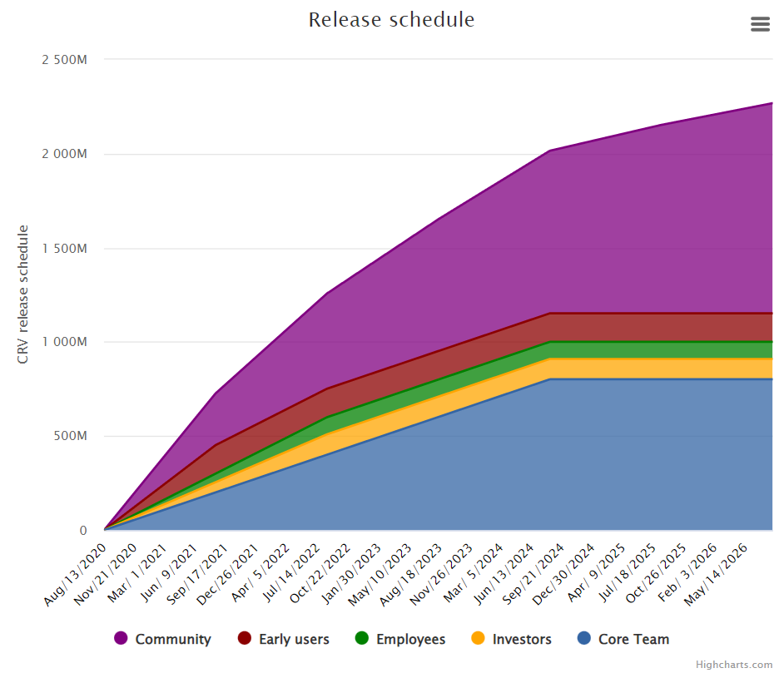
Task: Open the chart context hamburger menu
Action: pyautogui.click(x=760, y=24)
